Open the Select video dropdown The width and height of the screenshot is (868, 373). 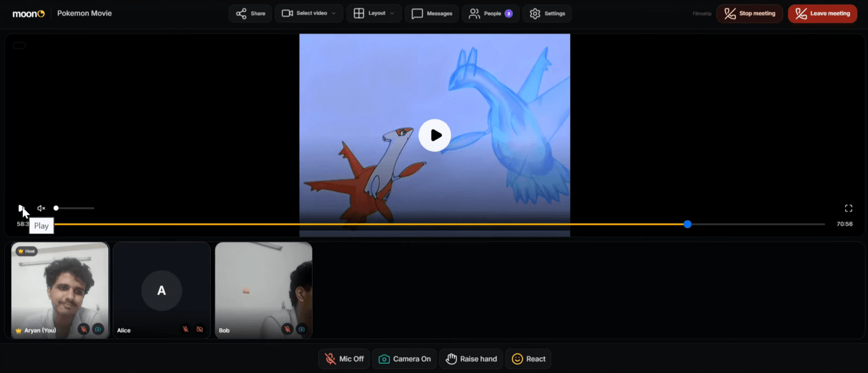click(x=309, y=14)
